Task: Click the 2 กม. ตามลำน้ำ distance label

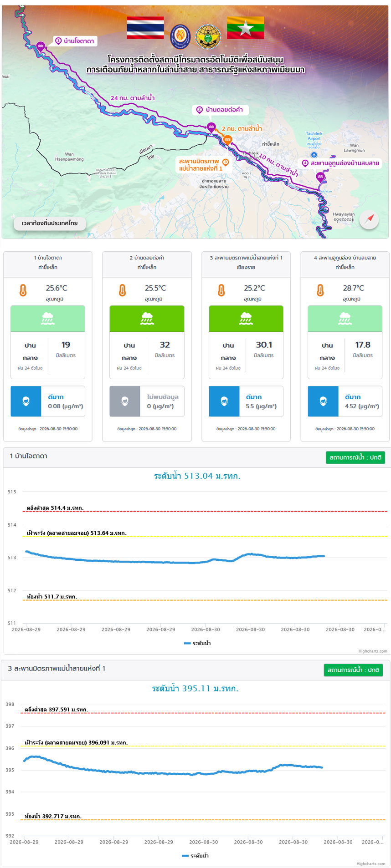Action: (242, 129)
